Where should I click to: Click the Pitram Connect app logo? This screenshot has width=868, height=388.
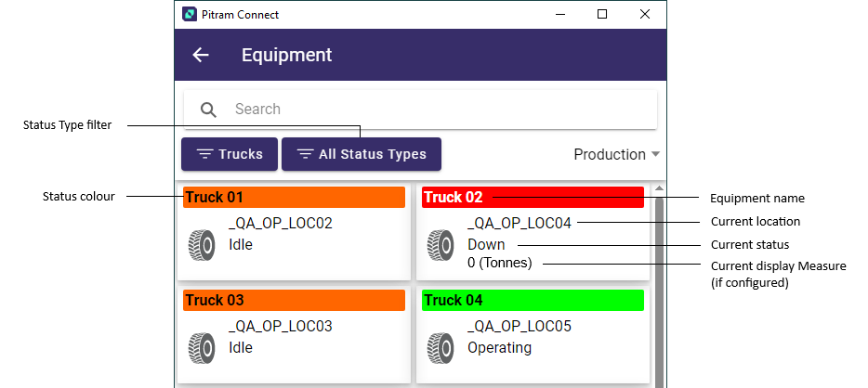coord(190,14)
